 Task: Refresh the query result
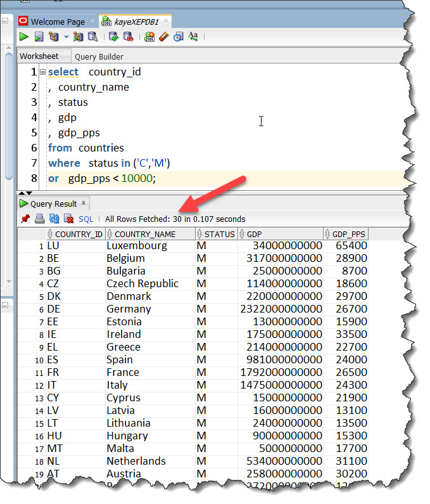[54, 219]
